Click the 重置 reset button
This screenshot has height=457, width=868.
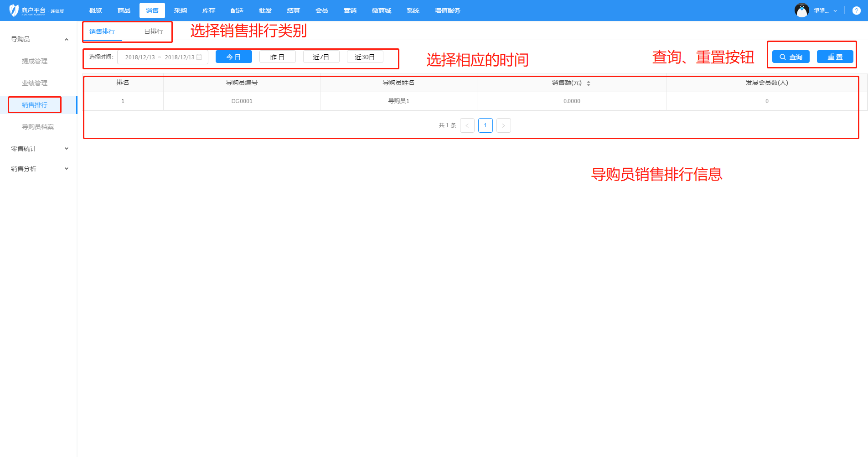point(835,57)
